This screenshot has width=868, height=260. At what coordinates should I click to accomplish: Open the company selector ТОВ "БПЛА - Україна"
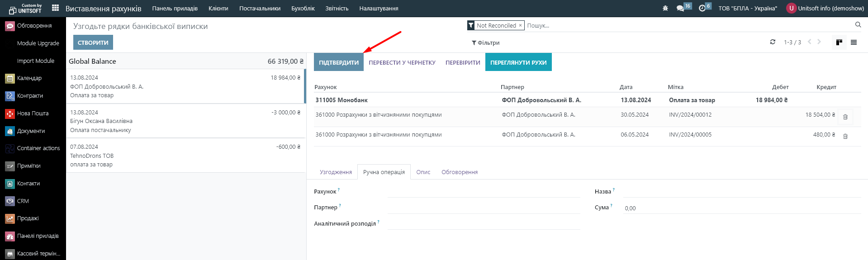coord(747,8)
